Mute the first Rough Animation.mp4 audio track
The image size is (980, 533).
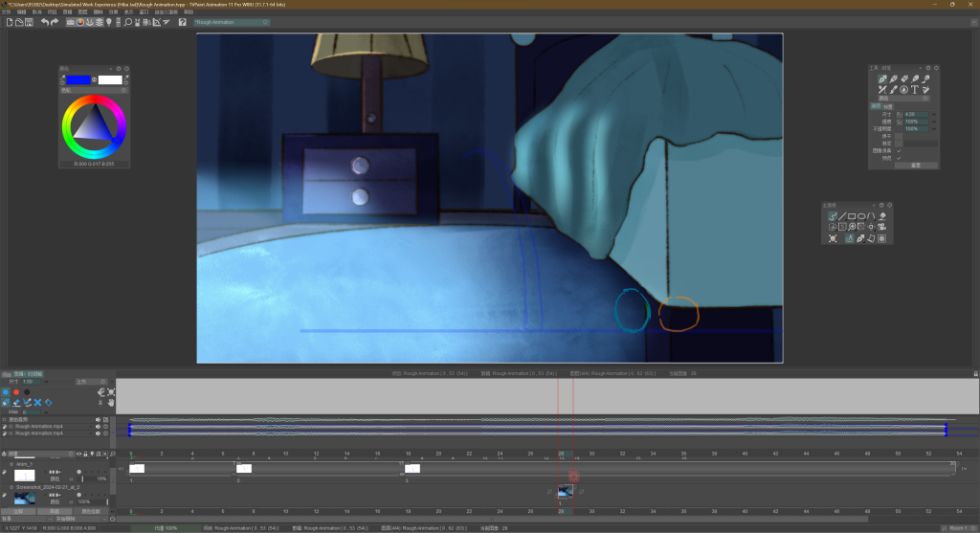pos(98,426)
